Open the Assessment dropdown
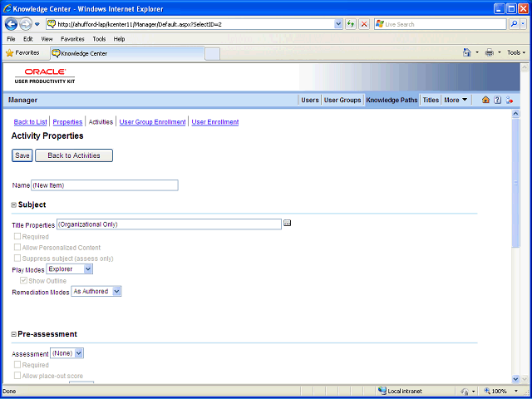 tap(66, 353)
